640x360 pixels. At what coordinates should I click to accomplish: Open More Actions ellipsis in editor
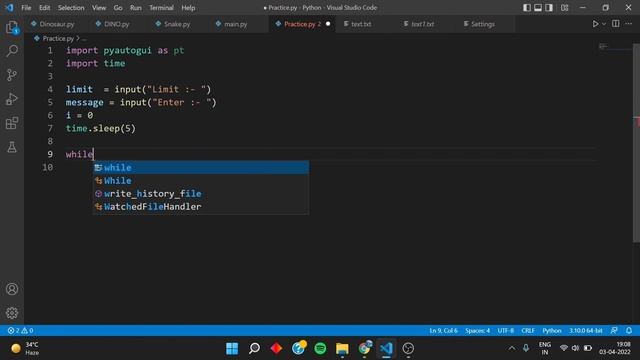[x=629, y=24]
